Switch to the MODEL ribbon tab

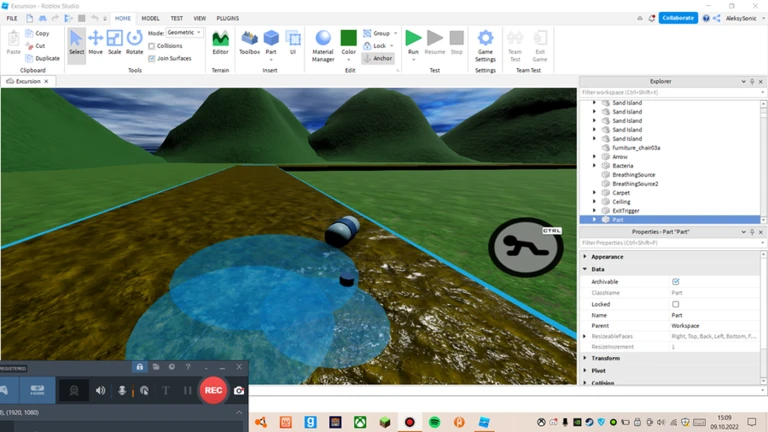pos(150,18)
